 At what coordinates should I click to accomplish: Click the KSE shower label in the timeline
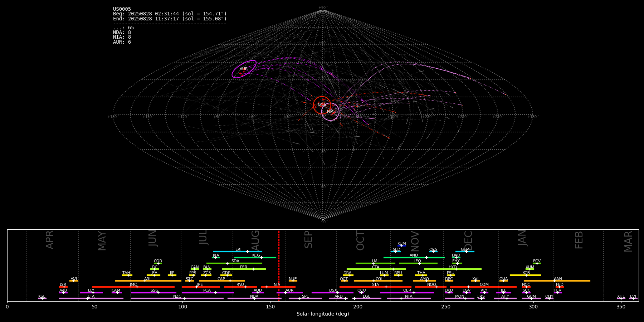point(42,297)
